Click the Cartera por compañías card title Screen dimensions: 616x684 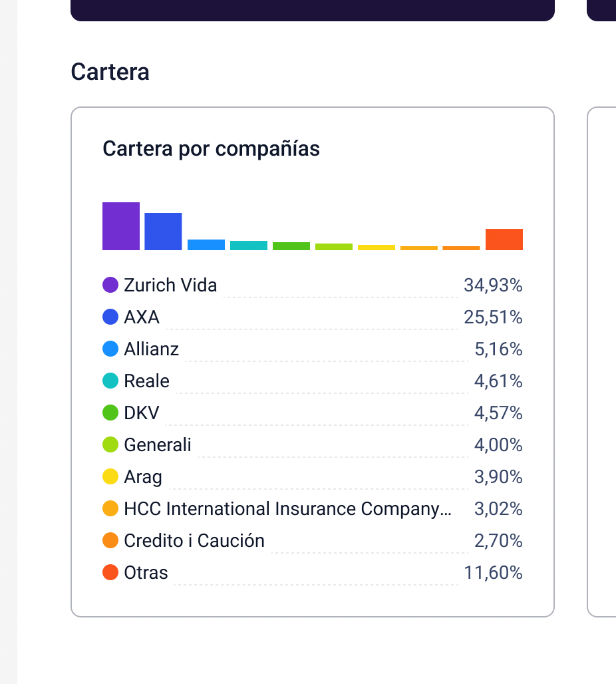pyautogui.click(x=211, y=149)
